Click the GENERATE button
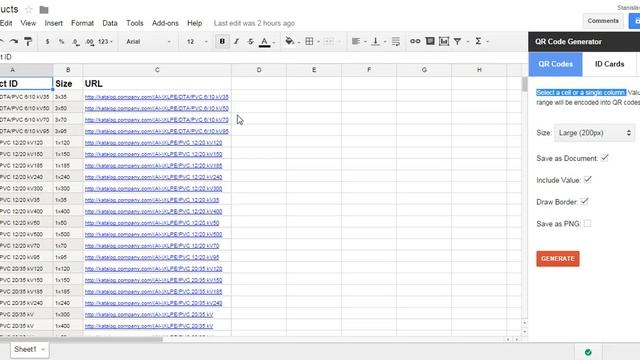This screenshot has height=360, width=640. click(558, 259)
